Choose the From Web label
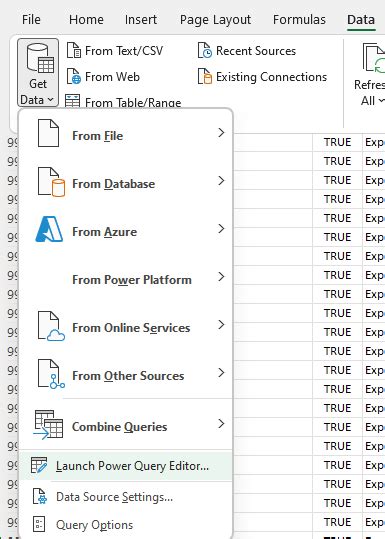The width and height of the screenshot is (385, 539). pos(112,77)
